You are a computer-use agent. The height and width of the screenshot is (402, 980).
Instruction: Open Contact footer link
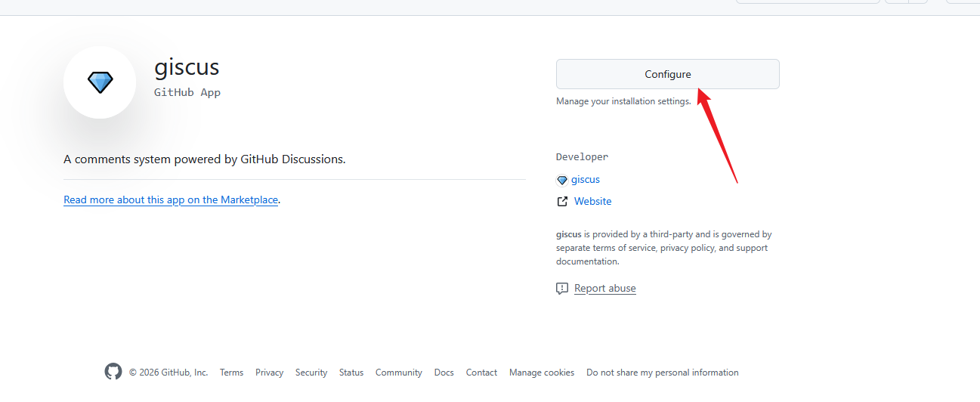click(x=481, y=373)
